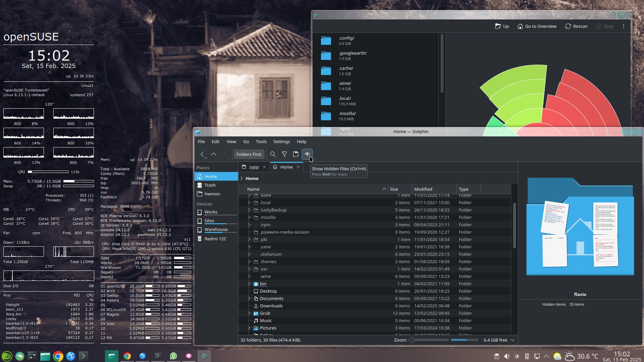Screen dimensions: 644x362
Task: Click Rescan in Filelight
Action: [x=576, y=26]
